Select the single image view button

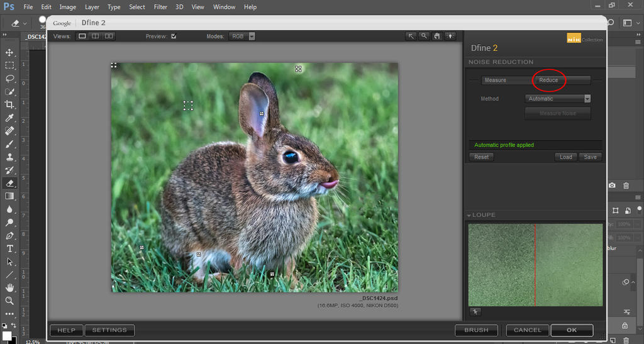point(82,36)
